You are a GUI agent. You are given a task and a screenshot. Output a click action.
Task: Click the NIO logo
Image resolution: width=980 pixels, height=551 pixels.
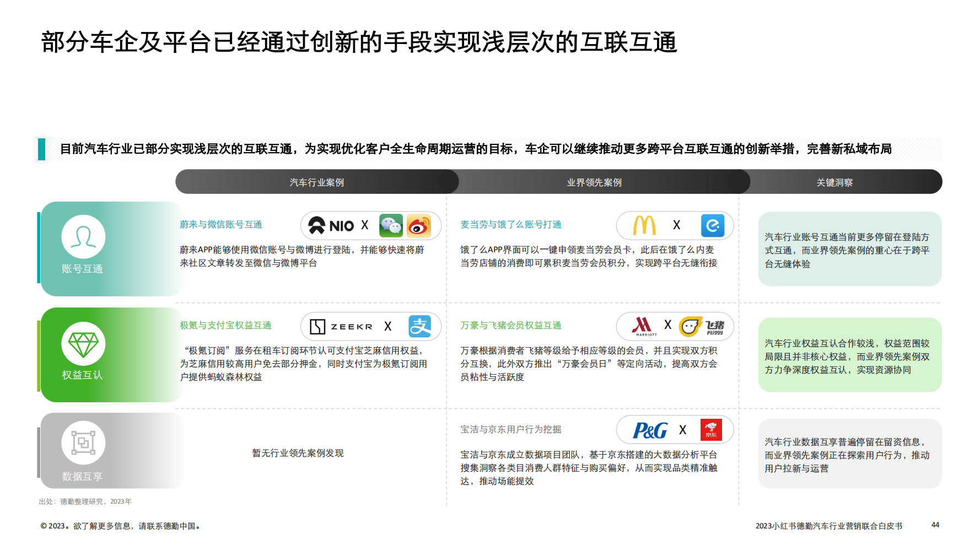[x=331, y=225]
